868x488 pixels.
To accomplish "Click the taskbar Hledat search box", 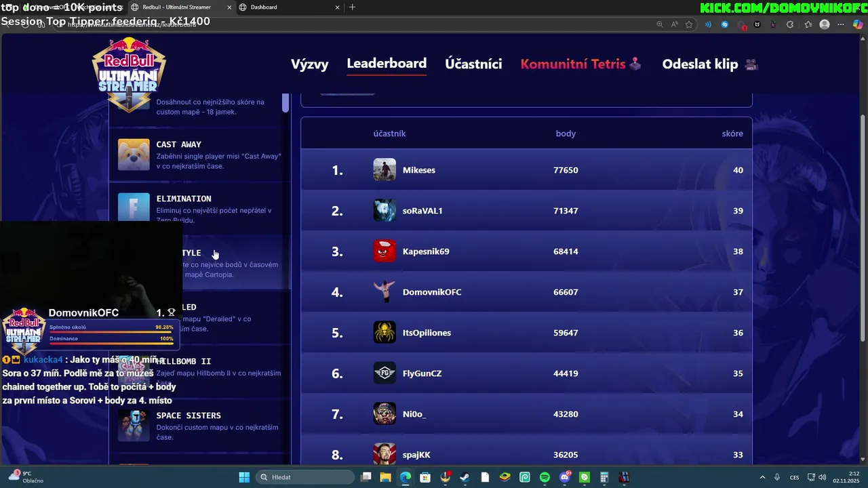I will [307, 477].
